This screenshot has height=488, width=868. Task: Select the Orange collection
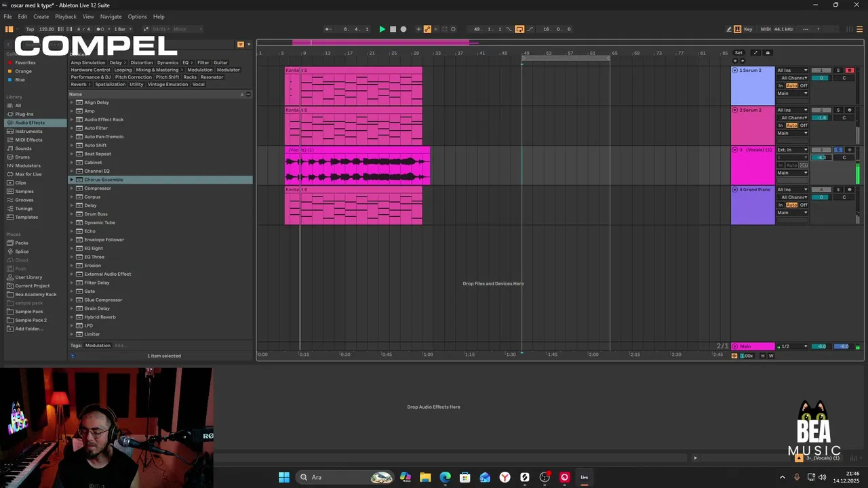point(23,71)
